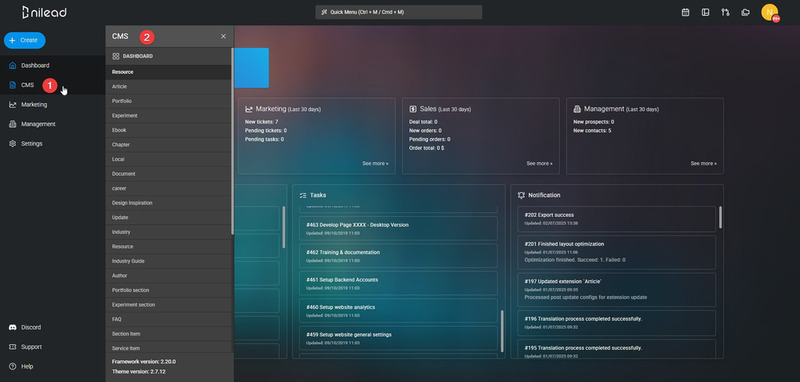Click the Marketing chart icon in sidebar
Screen dimensions: 800x382
(x=12, y=105)
